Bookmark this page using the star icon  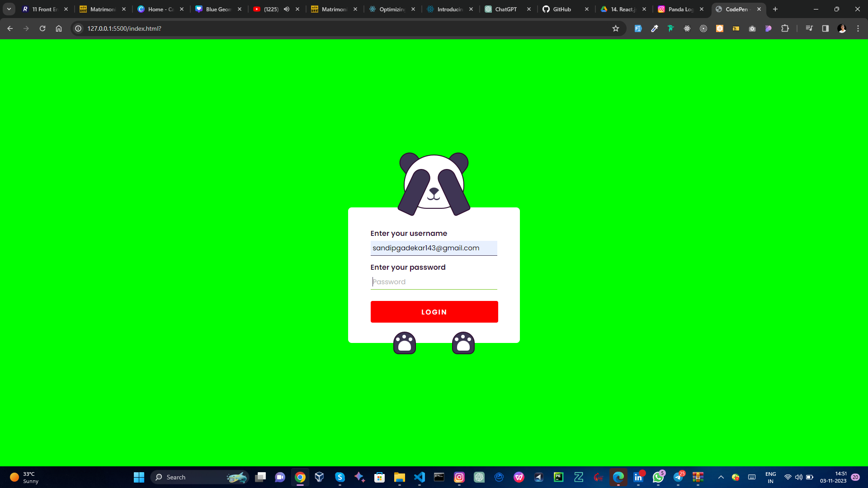(615, 28)
